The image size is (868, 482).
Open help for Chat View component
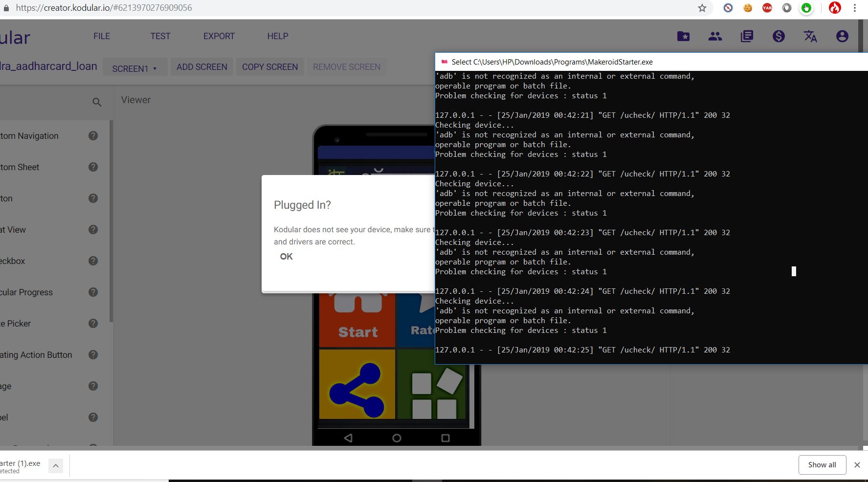(93, 230)
